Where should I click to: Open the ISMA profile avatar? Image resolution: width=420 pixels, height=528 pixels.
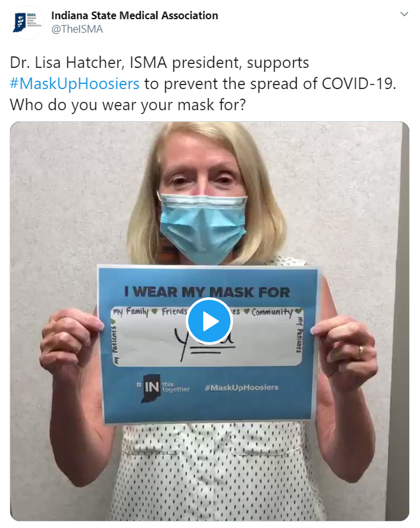click(27, 22)
